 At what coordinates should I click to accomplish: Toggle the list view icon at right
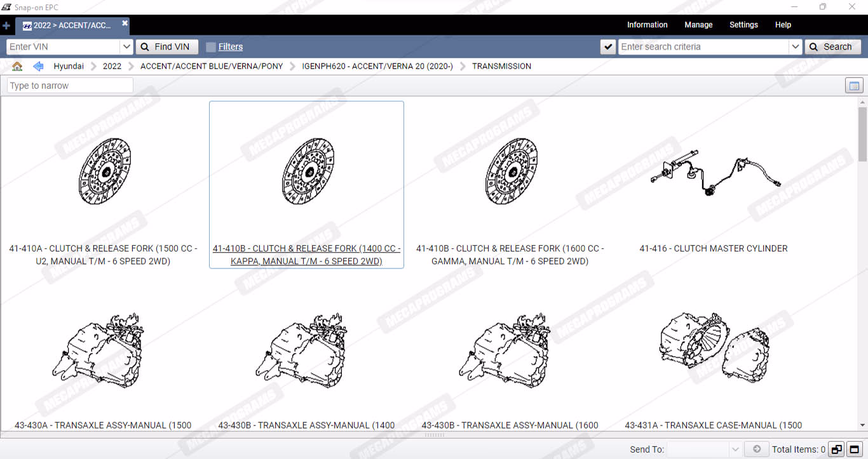coord(854,86)
